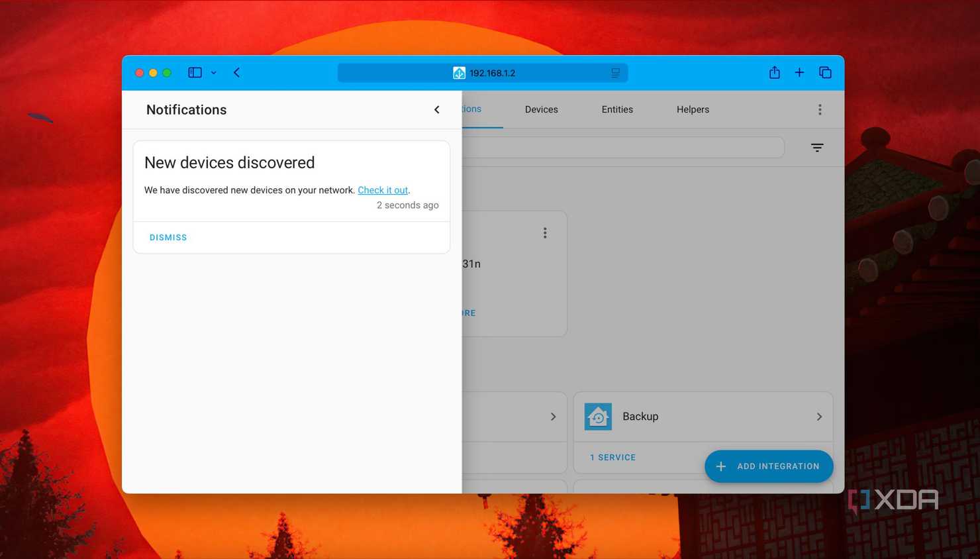Open the Safari Share button

click(774, 72)
